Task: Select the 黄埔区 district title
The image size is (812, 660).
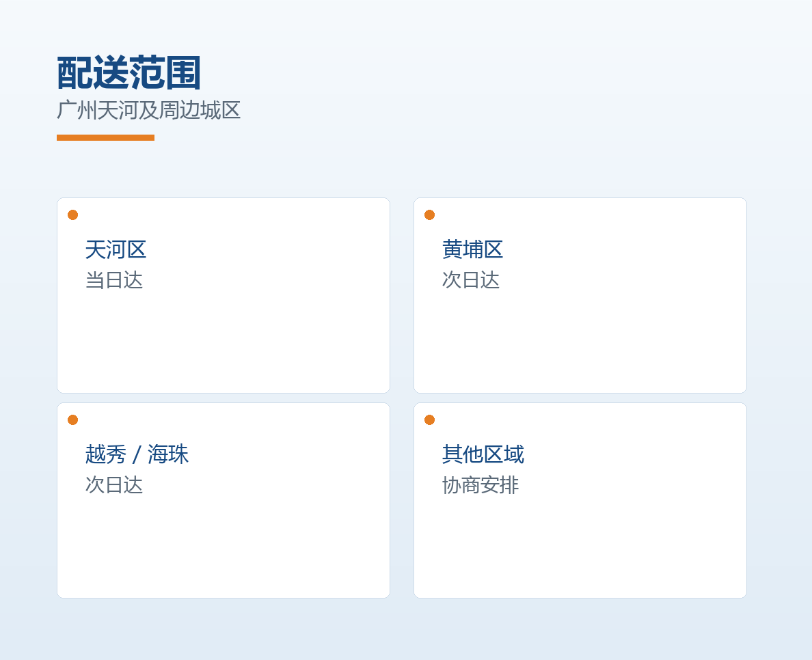Action: [x=473, y=249]
